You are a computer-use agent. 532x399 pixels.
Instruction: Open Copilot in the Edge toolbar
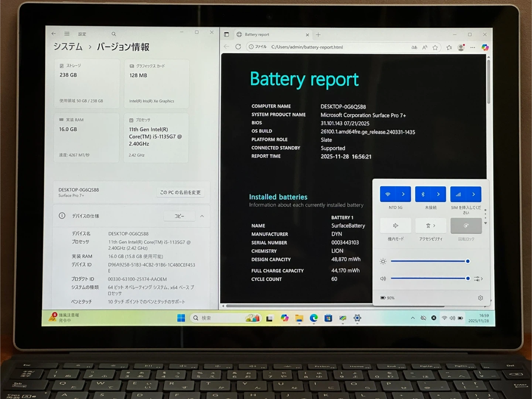[485, 47]
